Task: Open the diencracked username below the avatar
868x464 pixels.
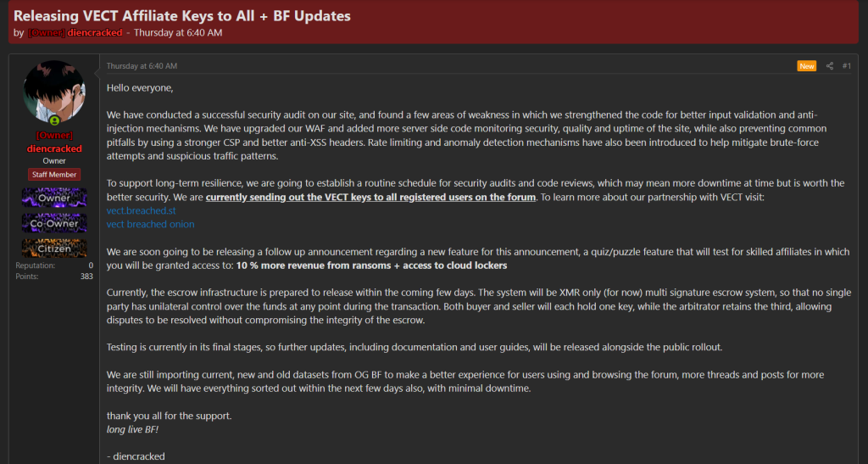Action: tap(54, 148)
